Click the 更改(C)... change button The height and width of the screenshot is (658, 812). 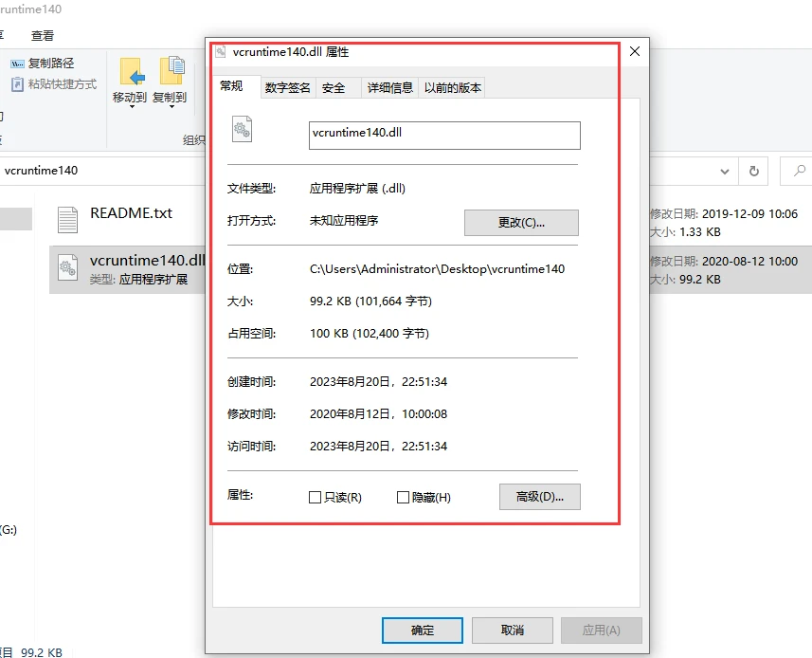tap(521, 223)
